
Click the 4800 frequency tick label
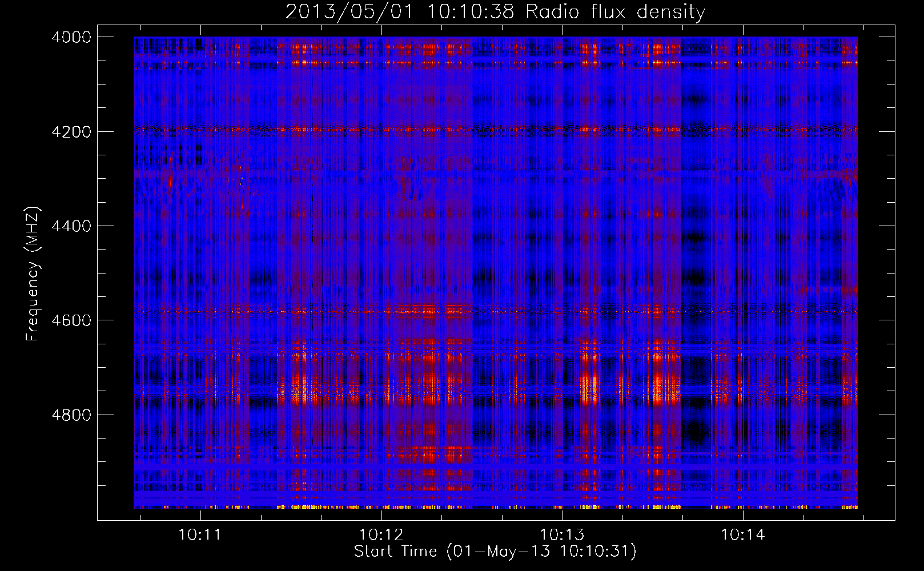point(71,415)
